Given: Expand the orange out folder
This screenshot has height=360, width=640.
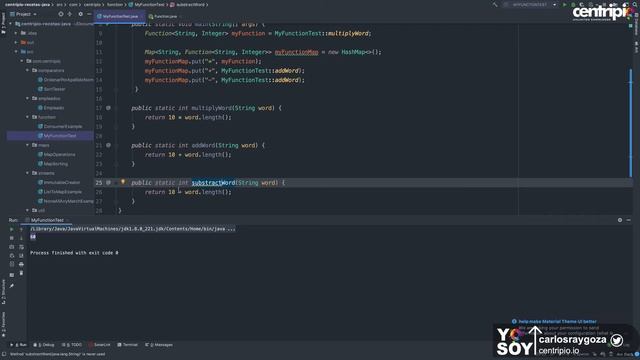Looking at the screenshot, I should 16,42.
